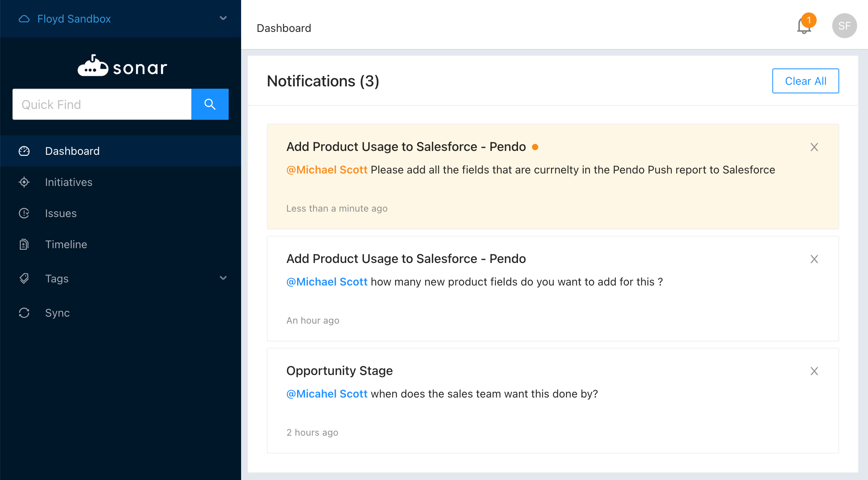Click the cloud icon beside Floyd Sandbox
The width and height of the screenshot is (868, 480).
[x=24, y=19]
